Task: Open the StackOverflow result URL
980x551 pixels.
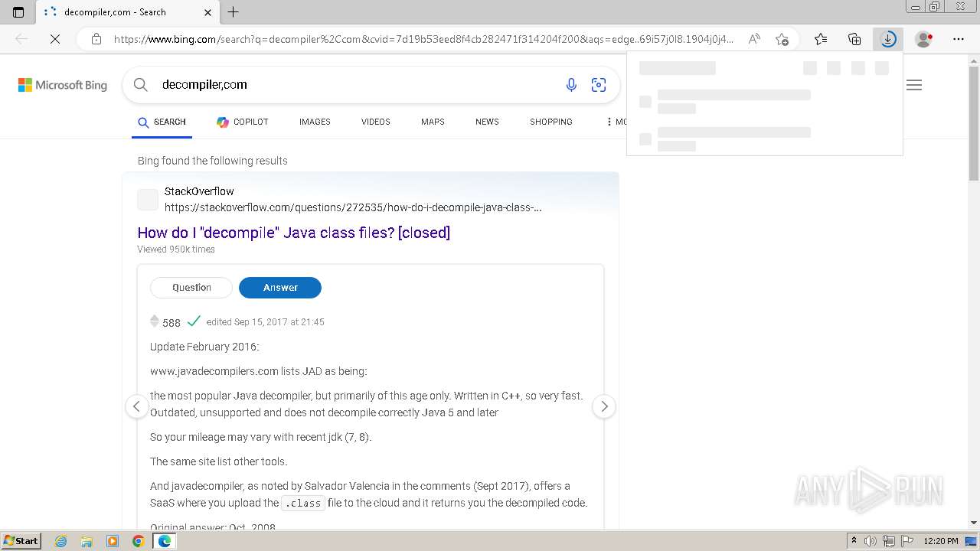Action: point(353,207)
